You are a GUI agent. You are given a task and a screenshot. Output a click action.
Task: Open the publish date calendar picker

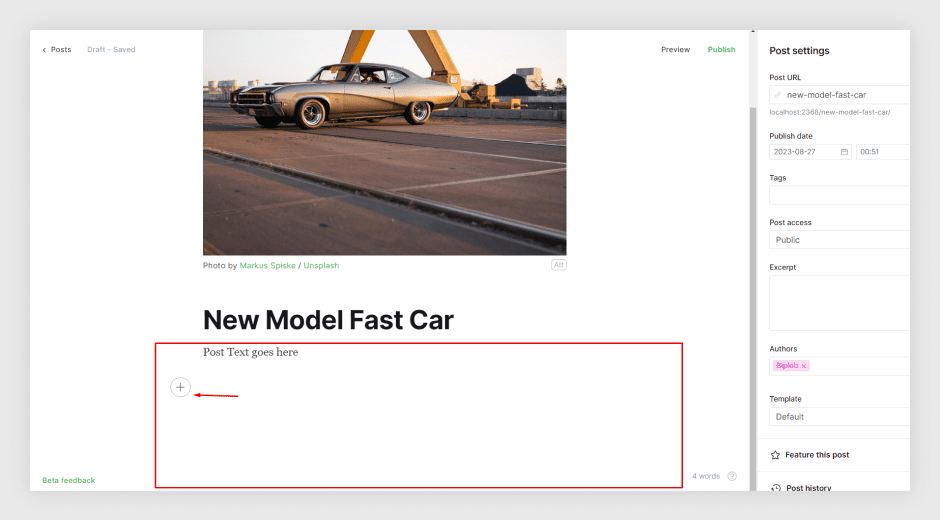point(844,152)
